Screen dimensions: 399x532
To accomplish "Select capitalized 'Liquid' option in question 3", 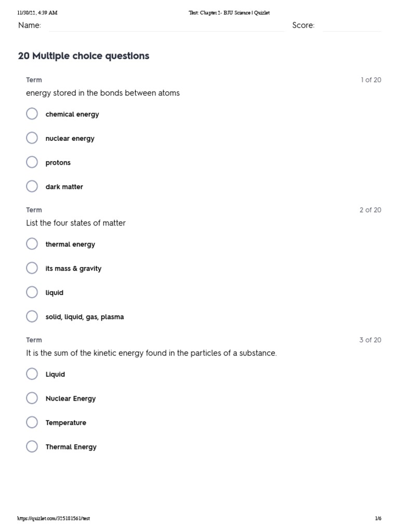I will [x=32, y=374].
